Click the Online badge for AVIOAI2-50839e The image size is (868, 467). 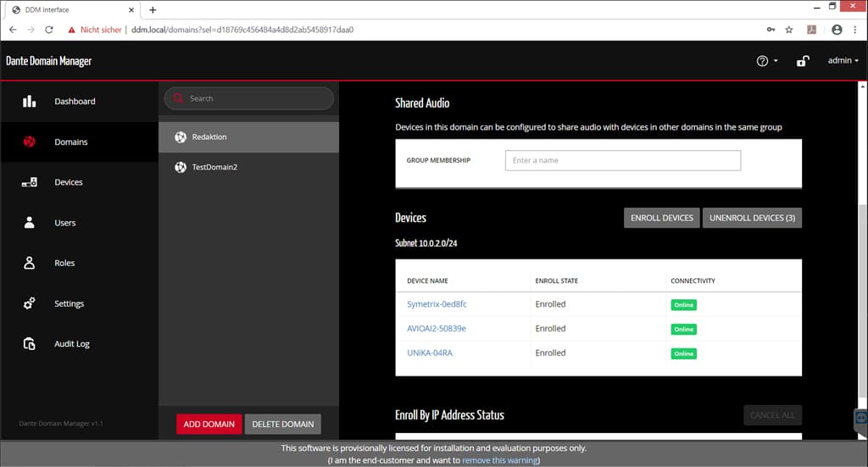point(684,329)
